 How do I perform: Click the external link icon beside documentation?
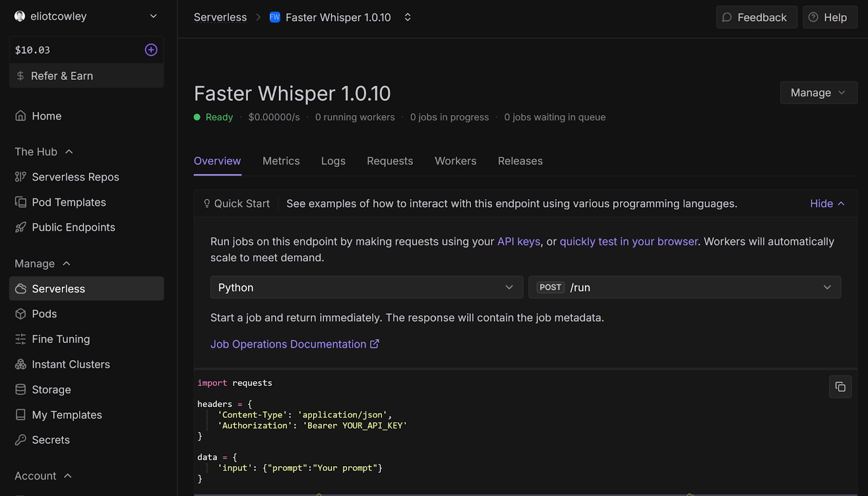click(374, 344)
